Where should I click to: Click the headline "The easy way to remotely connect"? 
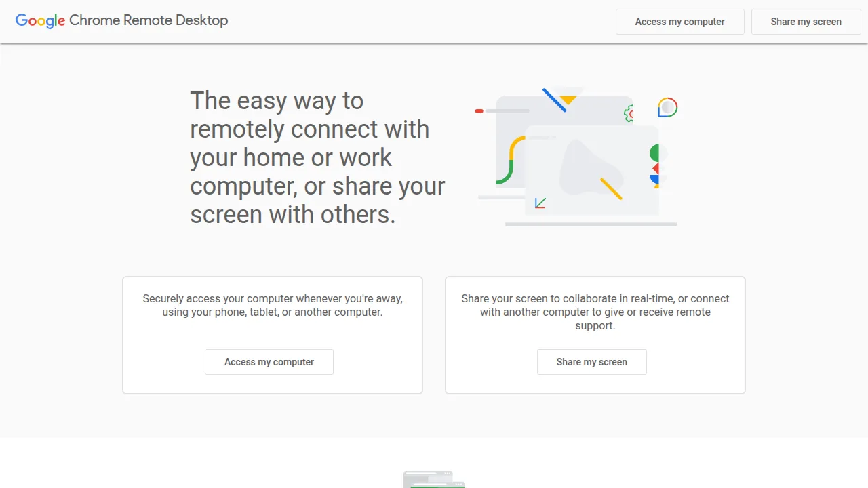coord(317,157)
